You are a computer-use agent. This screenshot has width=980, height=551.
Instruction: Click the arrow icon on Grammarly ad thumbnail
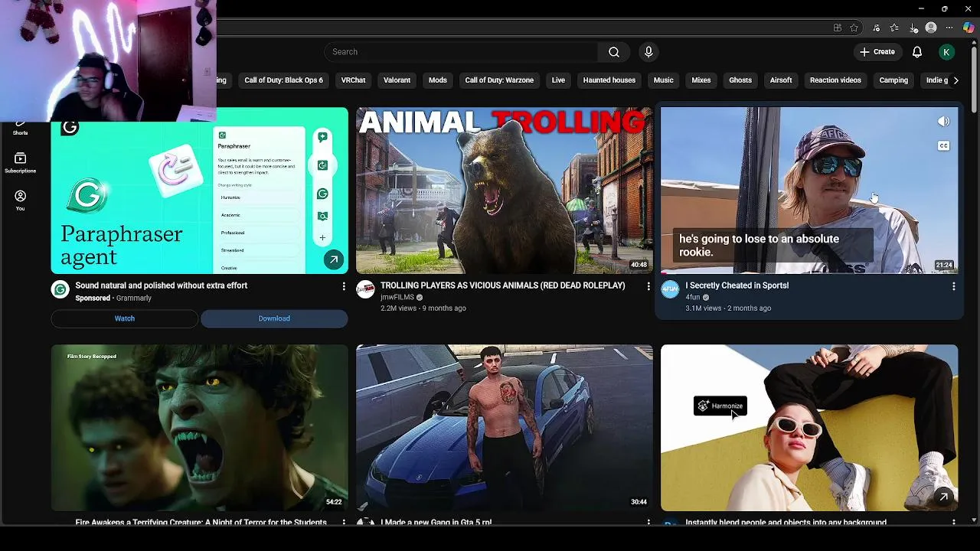[334, 259]
